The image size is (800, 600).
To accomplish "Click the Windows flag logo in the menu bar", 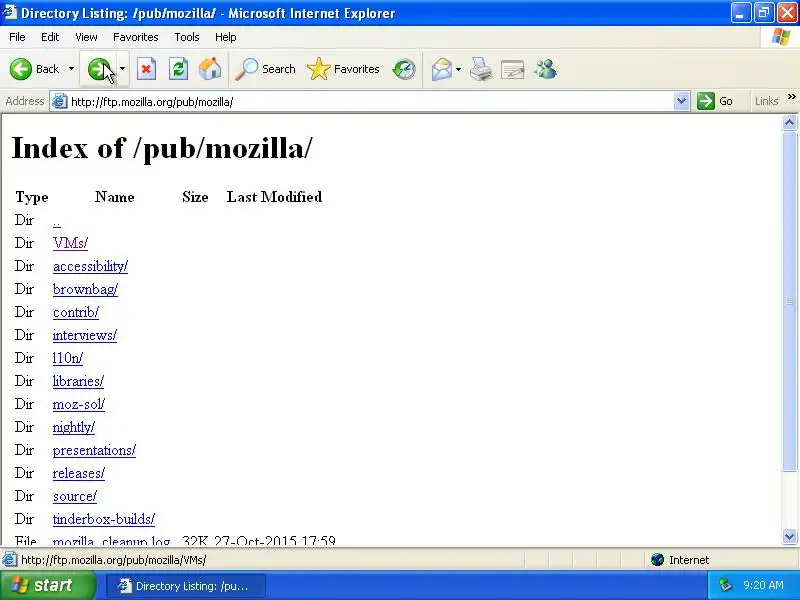I will click(781, 37).
